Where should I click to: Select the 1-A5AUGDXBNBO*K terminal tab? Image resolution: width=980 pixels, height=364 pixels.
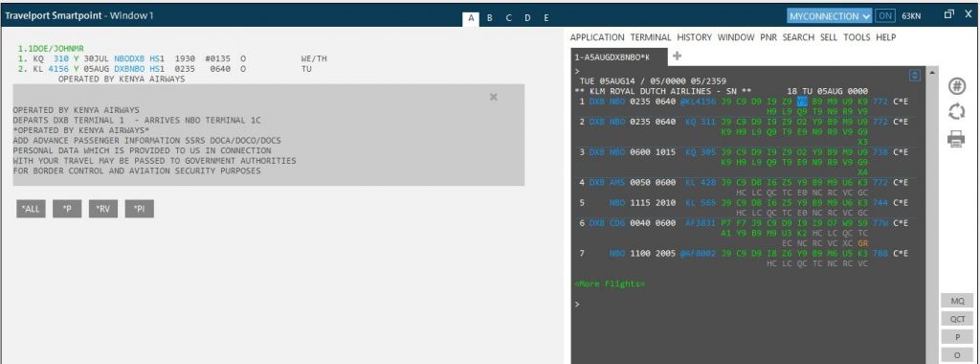(x=619, y=57)
